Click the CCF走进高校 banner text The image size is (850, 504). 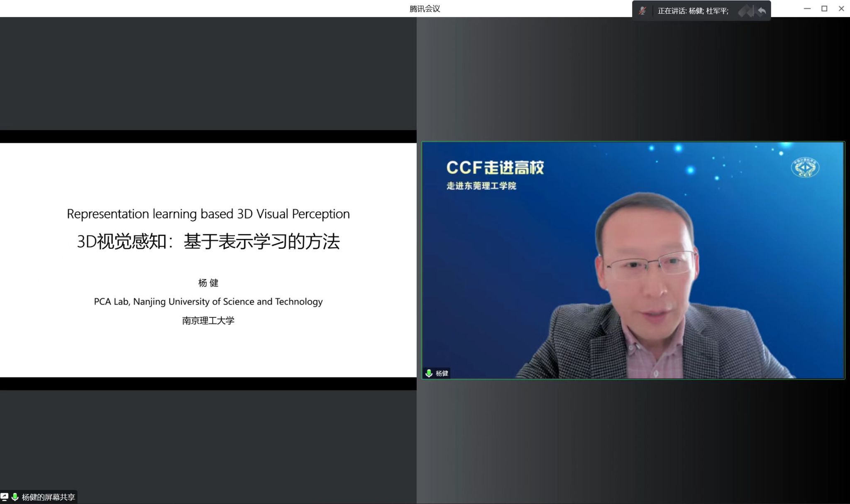click(495, 168)
